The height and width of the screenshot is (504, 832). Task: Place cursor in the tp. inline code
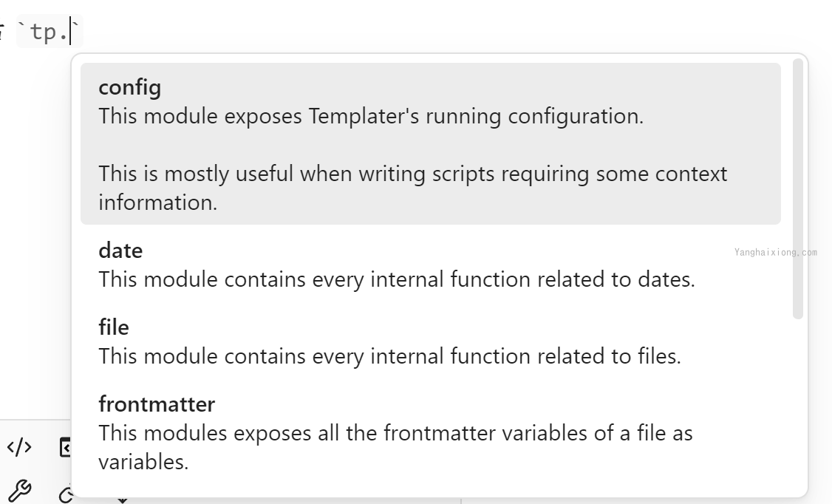[x=50, y=32]
